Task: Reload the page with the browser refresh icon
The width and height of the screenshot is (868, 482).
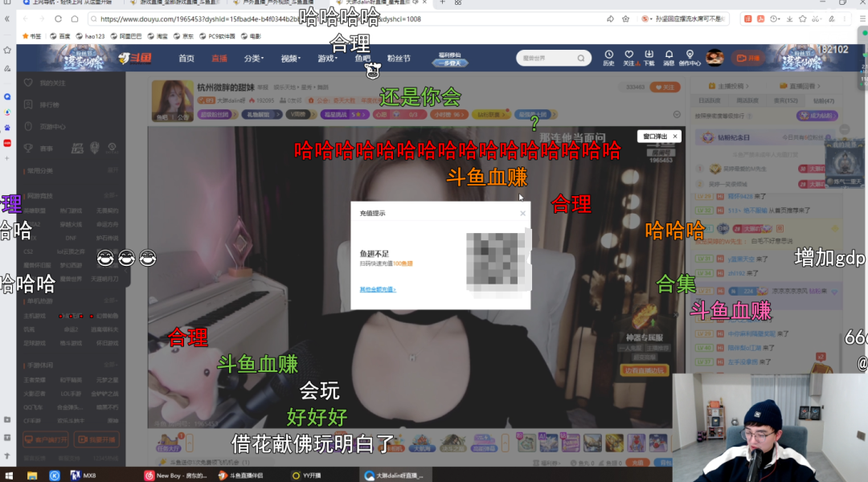Action: [58, 18]
